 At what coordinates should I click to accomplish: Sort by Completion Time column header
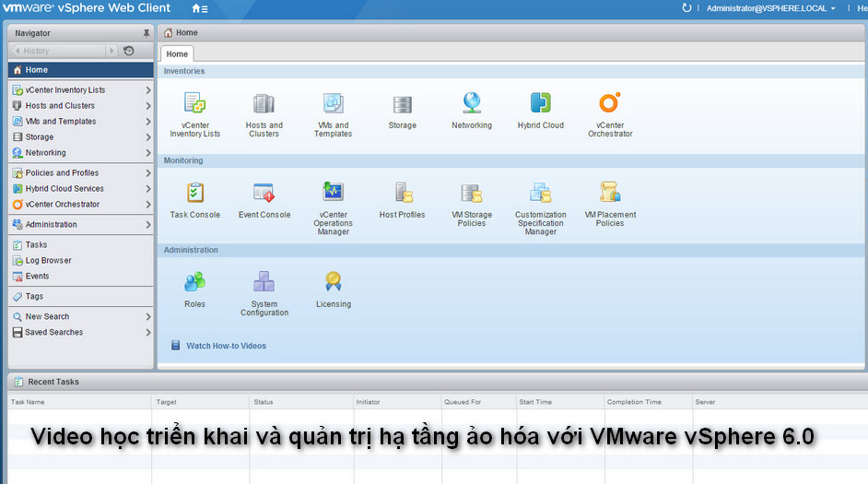pos(634,402)
